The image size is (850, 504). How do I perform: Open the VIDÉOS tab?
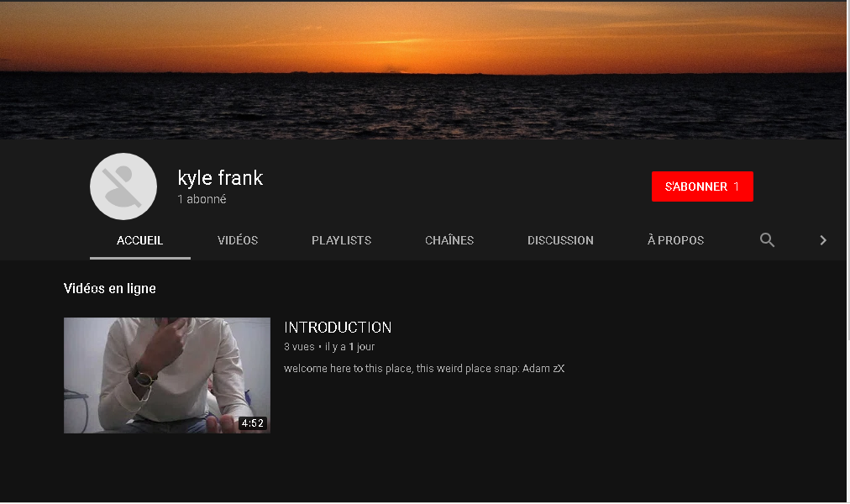(x=238, y=240)
